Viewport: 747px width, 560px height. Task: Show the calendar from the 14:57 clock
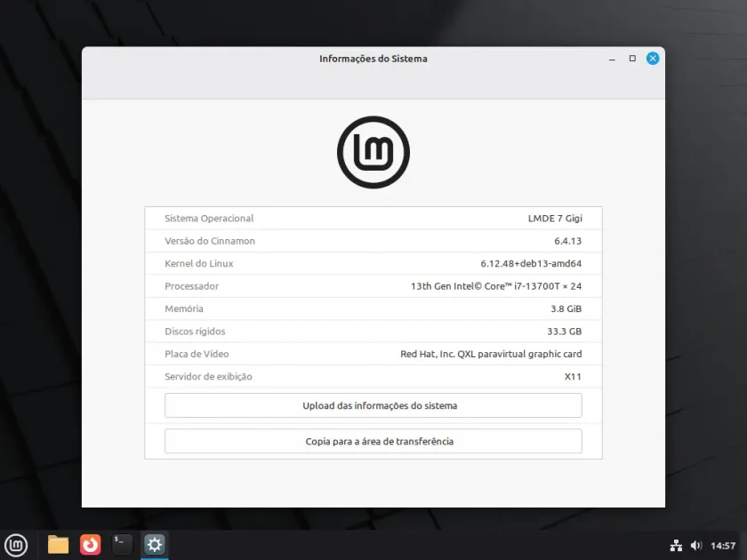723,546
